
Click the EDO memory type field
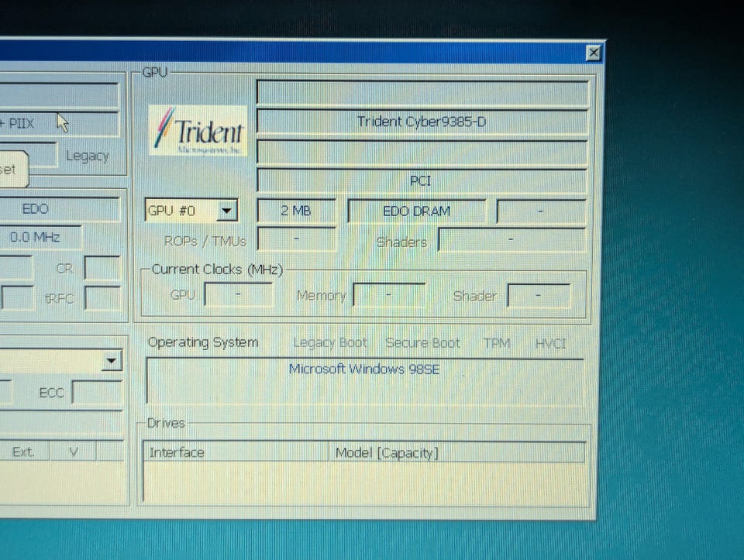point(58,209)
